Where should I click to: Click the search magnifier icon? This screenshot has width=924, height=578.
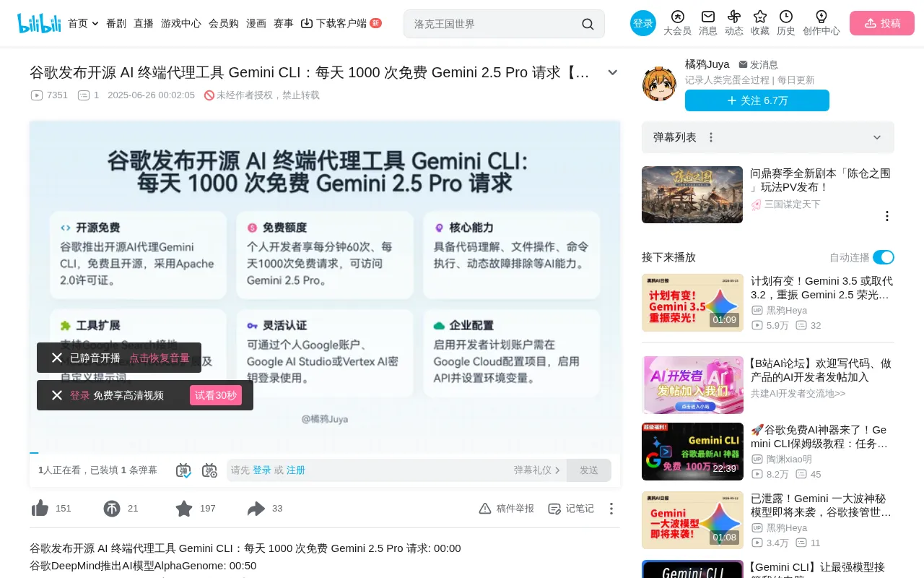point(588,24)
